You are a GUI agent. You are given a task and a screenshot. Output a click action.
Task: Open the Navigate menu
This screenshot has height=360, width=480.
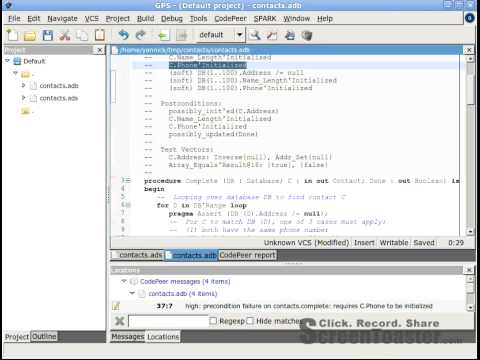point(62,19)
